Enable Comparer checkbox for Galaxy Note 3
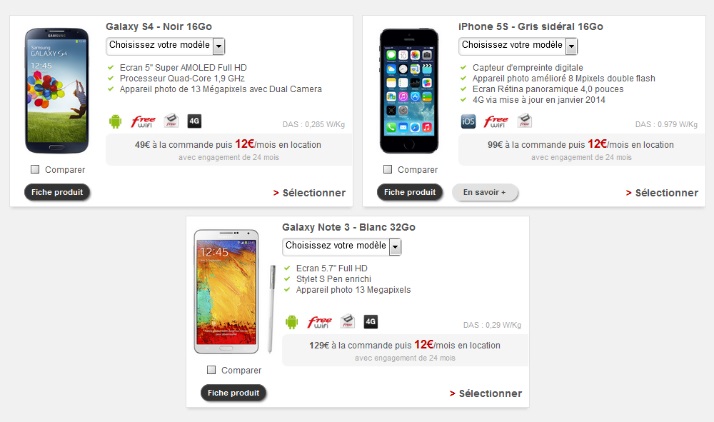714x422 pixels. [x=211, y=370]
